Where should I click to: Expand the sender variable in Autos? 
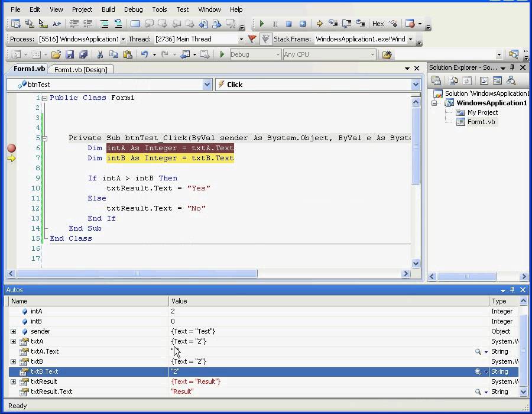click(13, 332)
